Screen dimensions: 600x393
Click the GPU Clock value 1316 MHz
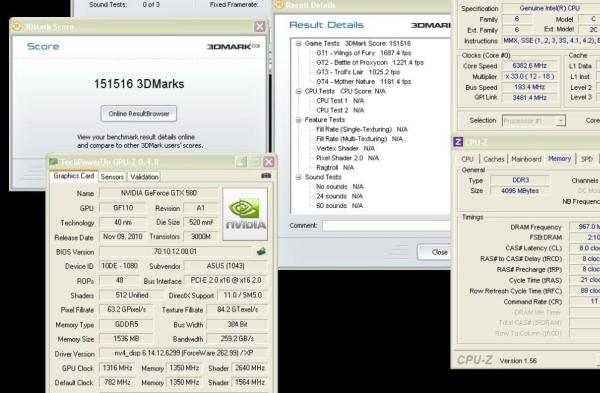coord(117,368)
